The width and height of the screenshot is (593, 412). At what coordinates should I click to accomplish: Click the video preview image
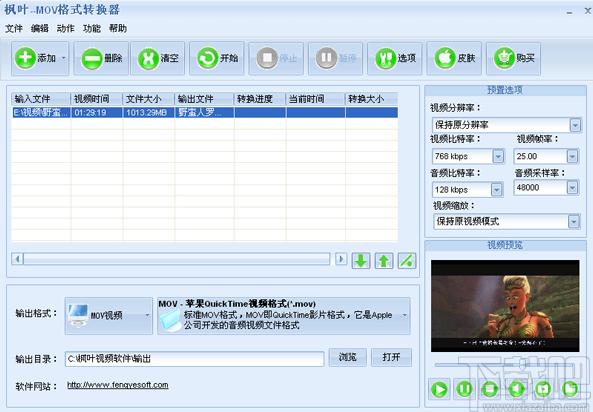pyautogui.click(x=505, y=306)
